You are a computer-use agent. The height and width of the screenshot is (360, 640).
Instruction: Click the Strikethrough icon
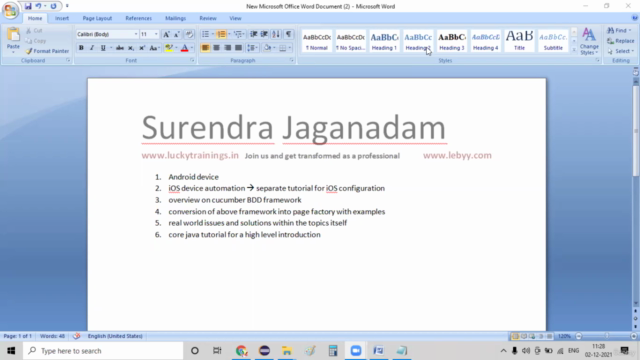pos(120,48)
